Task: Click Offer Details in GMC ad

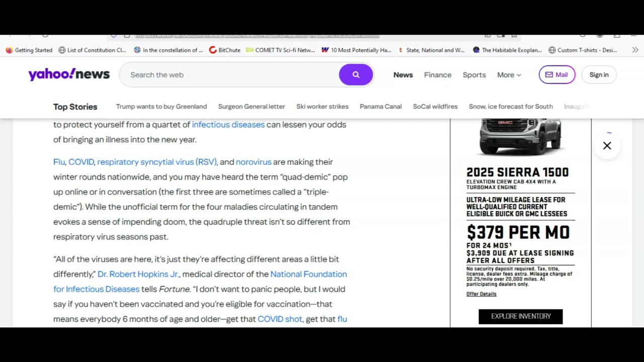Action: click(x=481, y=294)
